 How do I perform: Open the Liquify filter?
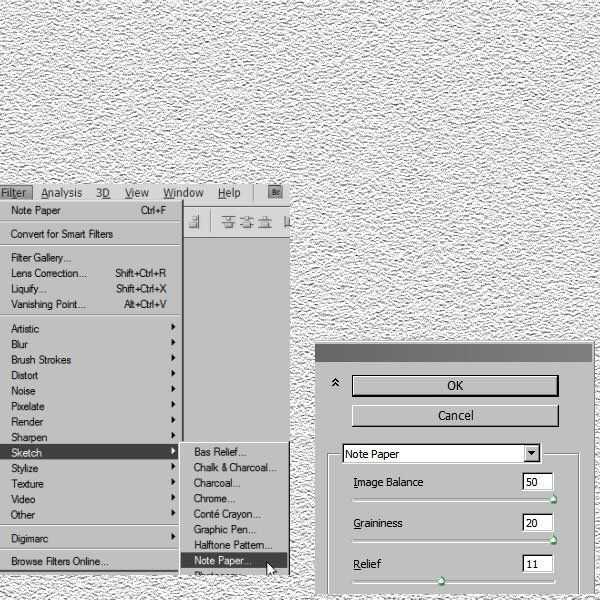point(89,289)
